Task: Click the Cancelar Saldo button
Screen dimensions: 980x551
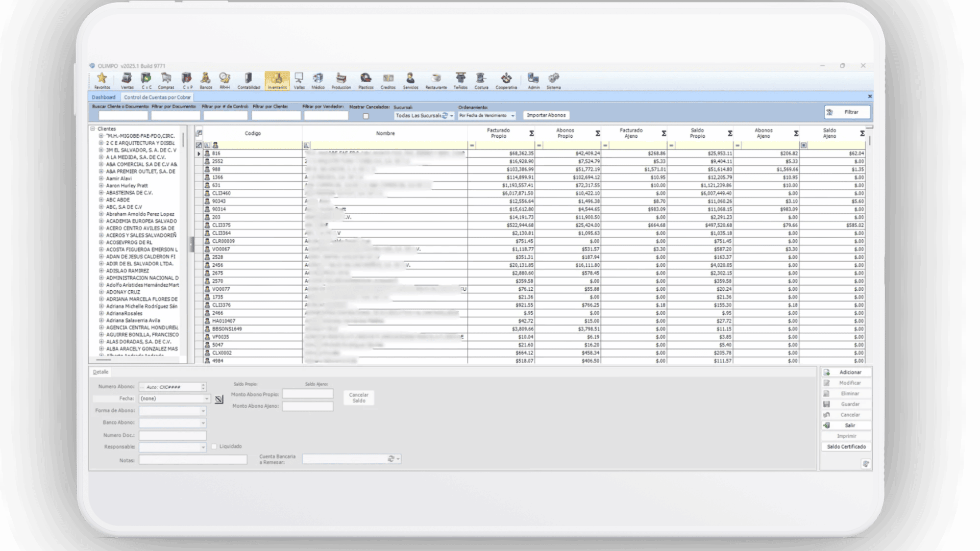Action: coord(359,398)
